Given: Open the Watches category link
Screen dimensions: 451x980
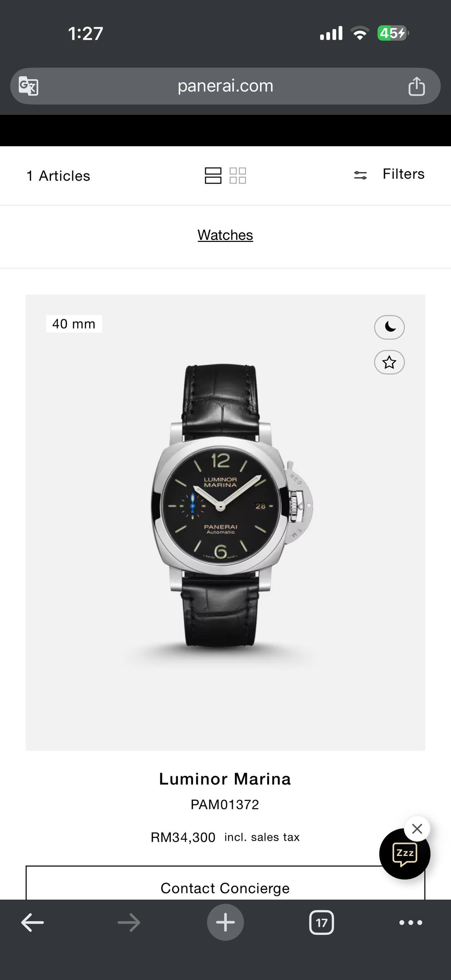Looking at the screenshot, I should [x=225, y=235].
